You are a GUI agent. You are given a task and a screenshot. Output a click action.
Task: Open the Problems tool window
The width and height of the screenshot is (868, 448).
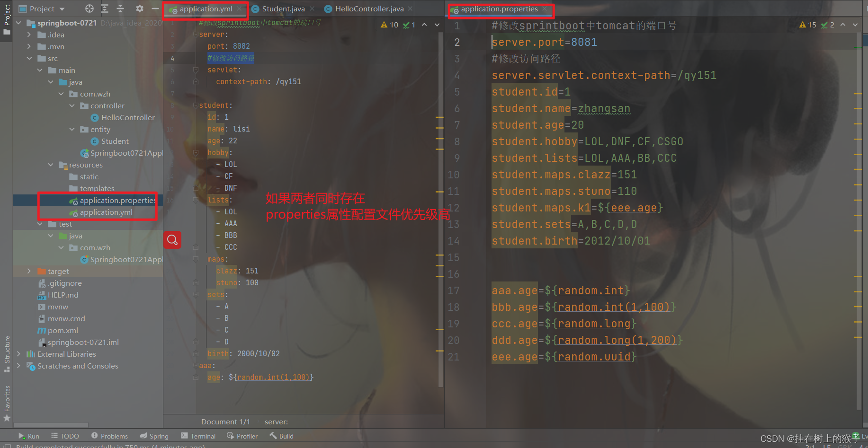[109, 436]
